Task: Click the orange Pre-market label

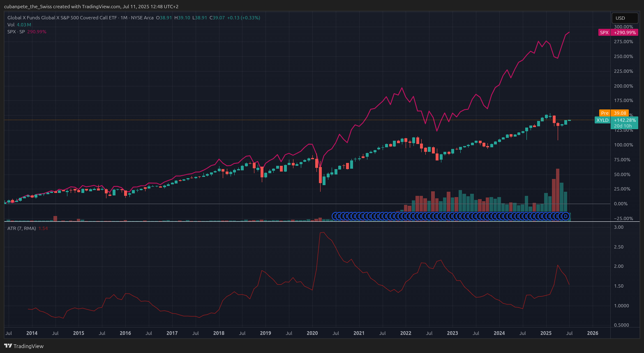Action: tap(605, 113)
